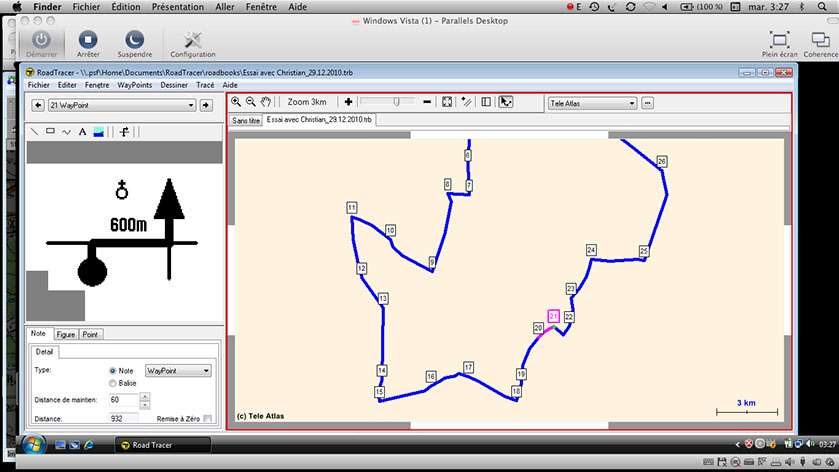Activate the hand pan tool
Screen dimensions: 839x472
point(266,102)
